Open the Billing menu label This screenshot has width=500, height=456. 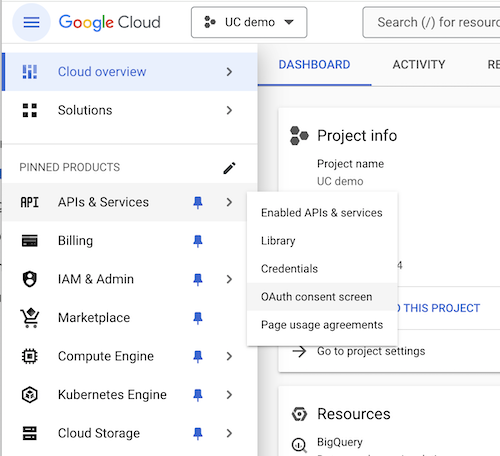click(x=75, y=241)
